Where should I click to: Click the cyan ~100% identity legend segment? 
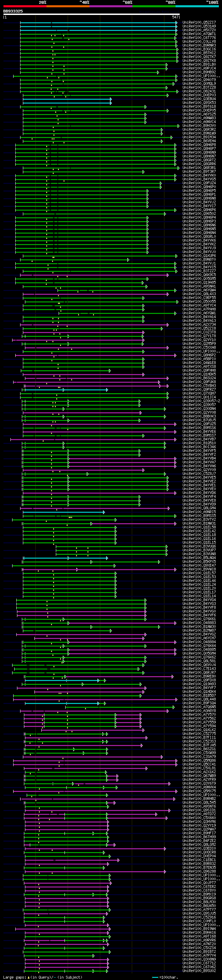197,6
